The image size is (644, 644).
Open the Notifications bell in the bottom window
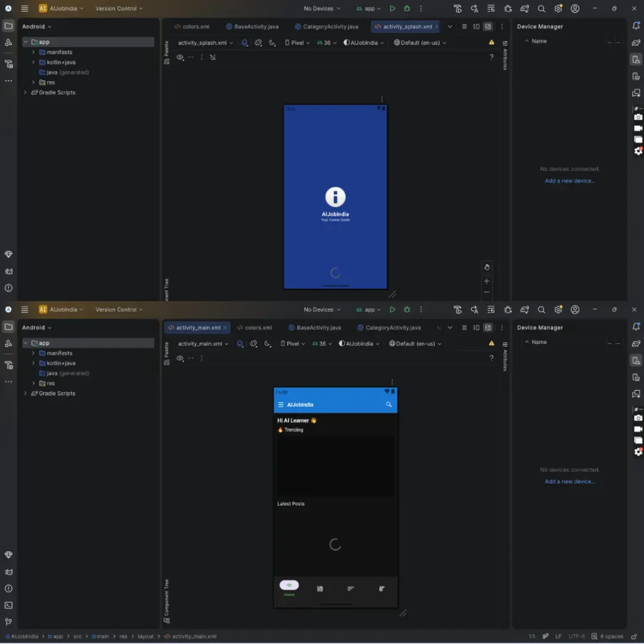[x=636, y=327]
